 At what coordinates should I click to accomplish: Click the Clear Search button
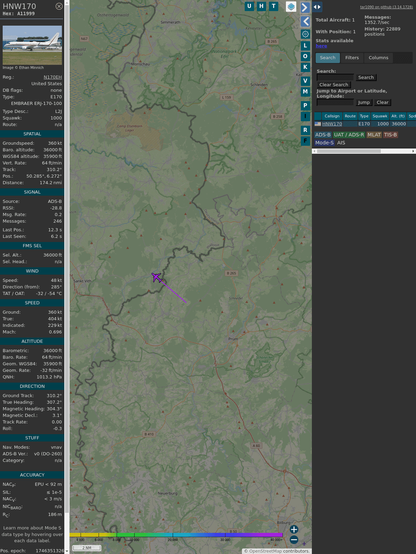point(334,85)
